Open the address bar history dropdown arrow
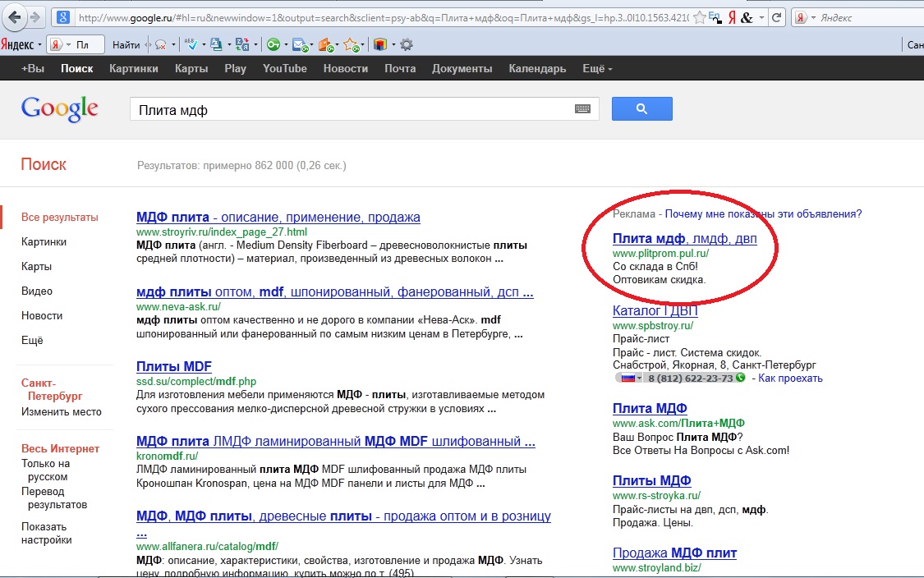 761,18
